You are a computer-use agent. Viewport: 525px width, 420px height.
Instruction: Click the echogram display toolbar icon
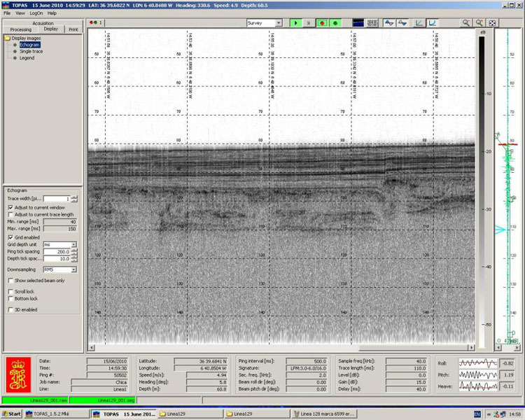point(358,23)
